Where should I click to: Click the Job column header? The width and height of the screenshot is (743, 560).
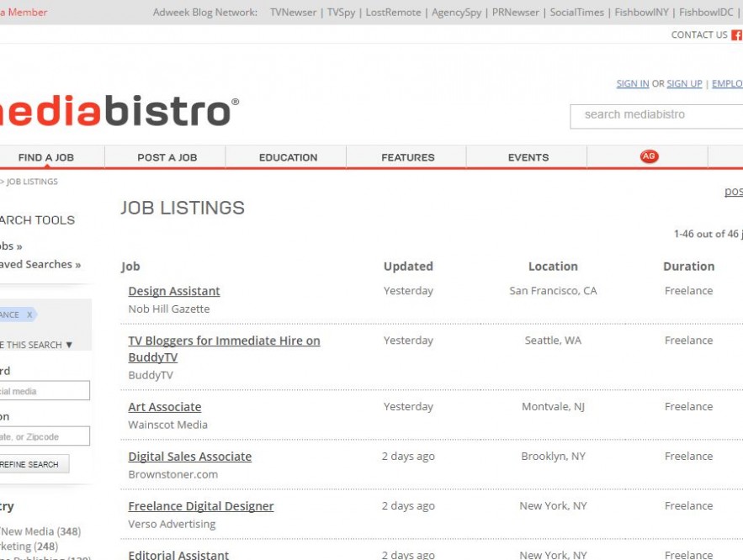click(x=130, y=267)
